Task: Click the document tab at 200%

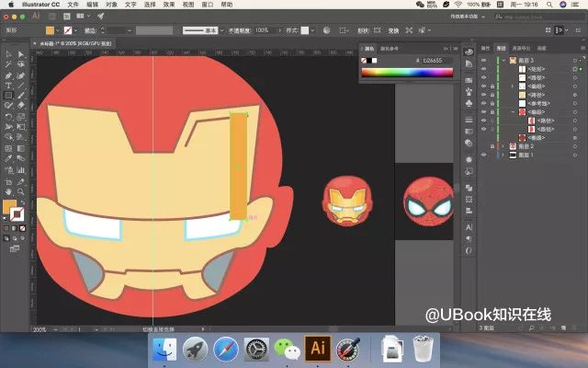Action: 75,43
